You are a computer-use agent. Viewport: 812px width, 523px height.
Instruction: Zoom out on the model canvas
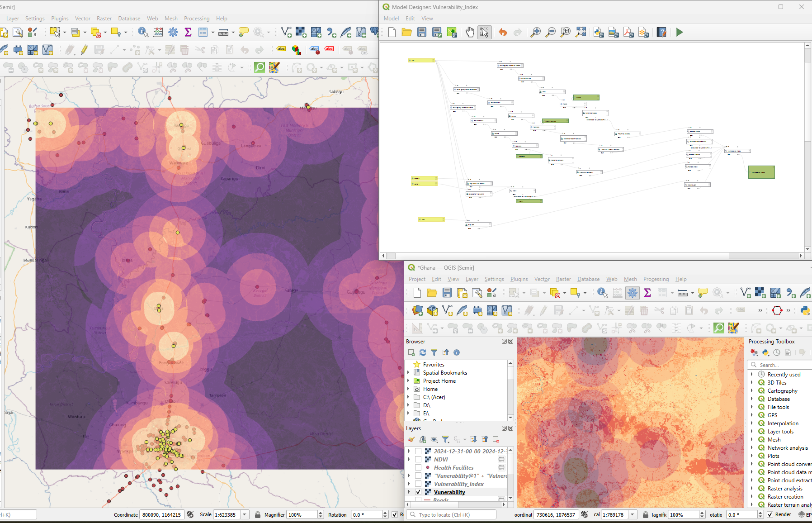pos(551,32)
